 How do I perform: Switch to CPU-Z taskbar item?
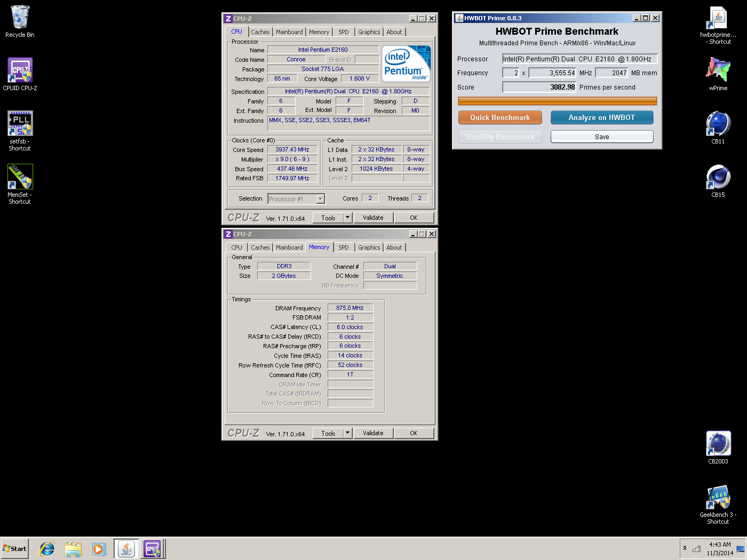click(153, 549)
